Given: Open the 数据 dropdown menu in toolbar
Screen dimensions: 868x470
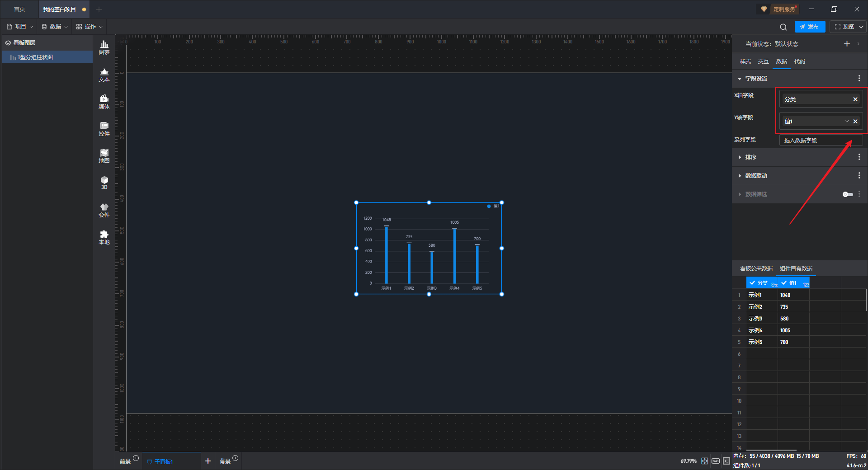Looking at the screenshot, I should [55, 27].
